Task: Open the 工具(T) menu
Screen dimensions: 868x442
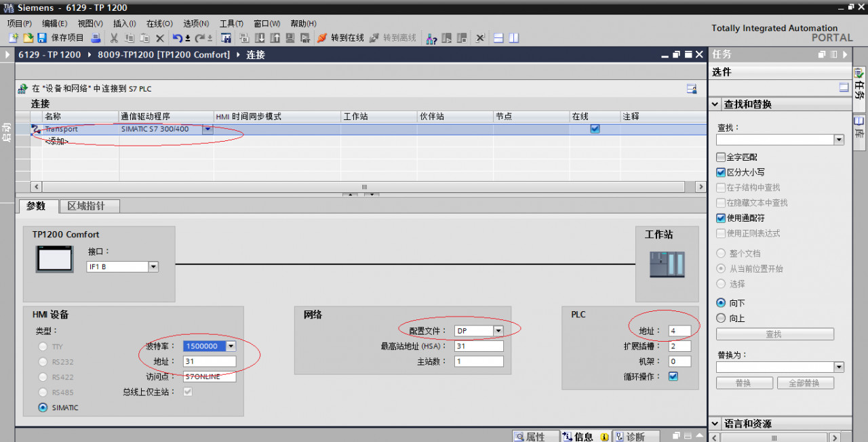Action: pos(231,23)
